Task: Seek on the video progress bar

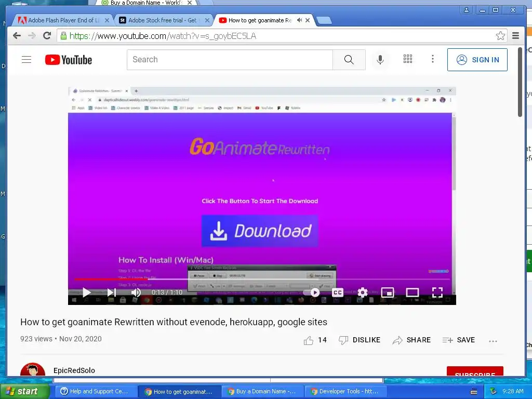Action: pos(262,279)
